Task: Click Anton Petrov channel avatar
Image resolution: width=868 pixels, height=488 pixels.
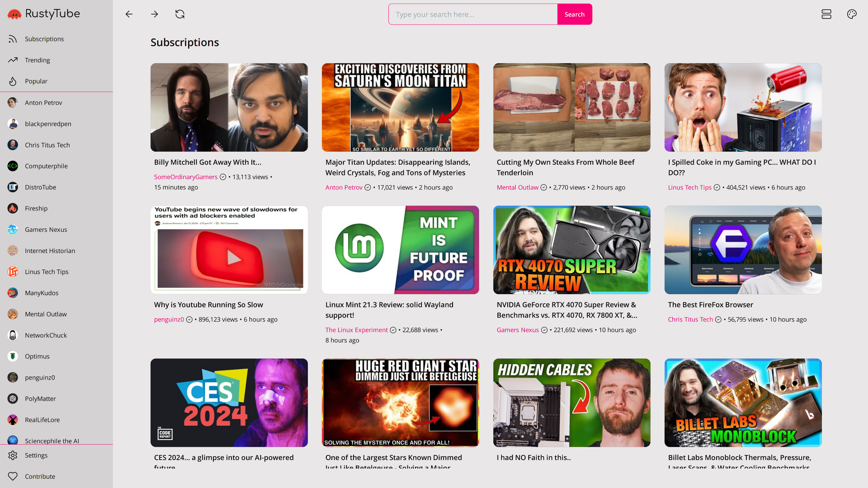Action: pyautogui.click(x=13, y=103)
